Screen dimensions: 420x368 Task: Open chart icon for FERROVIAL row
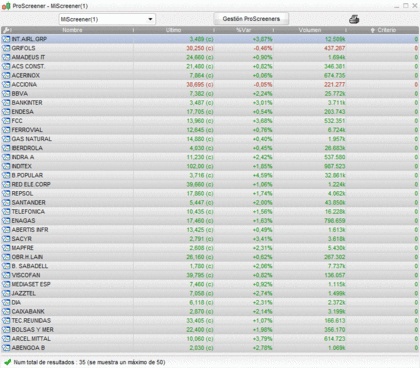click(x=6, y=130)
